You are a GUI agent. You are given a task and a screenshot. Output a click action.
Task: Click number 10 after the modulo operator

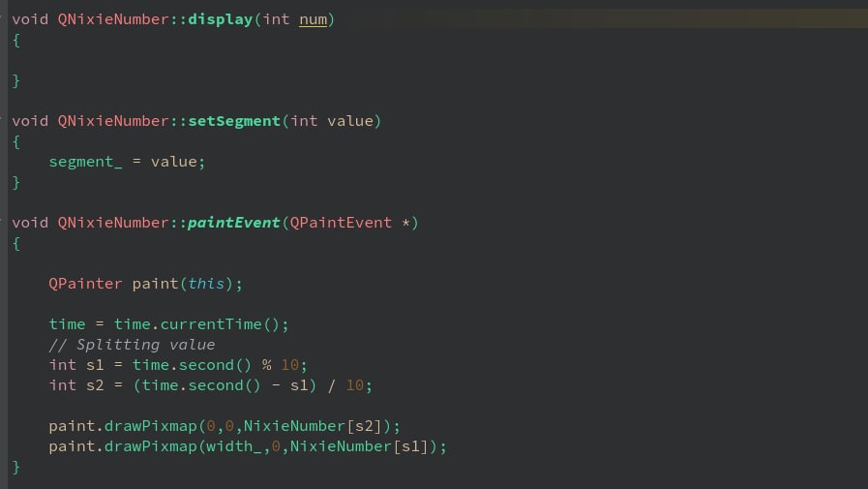[x=289, y=365]
